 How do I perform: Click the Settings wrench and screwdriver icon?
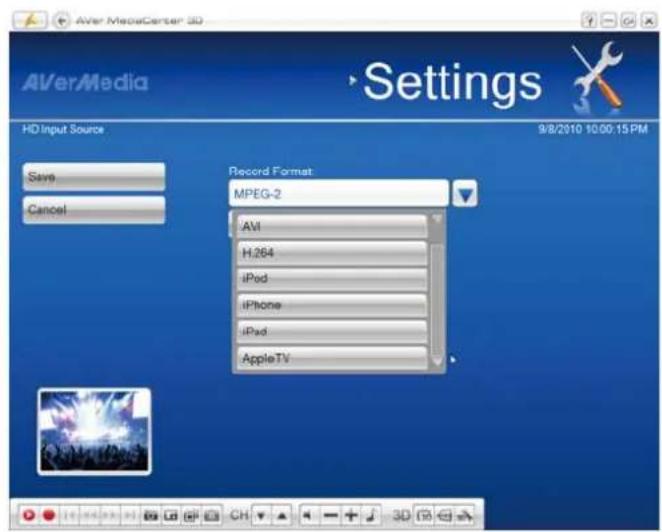599,78
